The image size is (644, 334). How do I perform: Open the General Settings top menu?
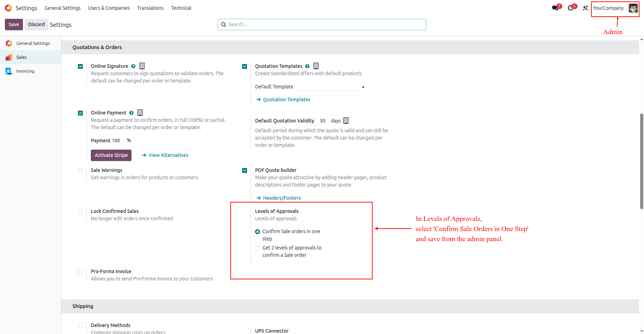click(x=62, y=8)
